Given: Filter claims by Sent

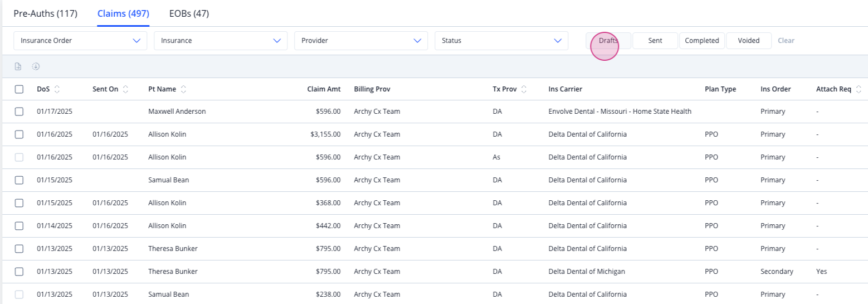Looking at the screenshot, I should coord(655,41).
